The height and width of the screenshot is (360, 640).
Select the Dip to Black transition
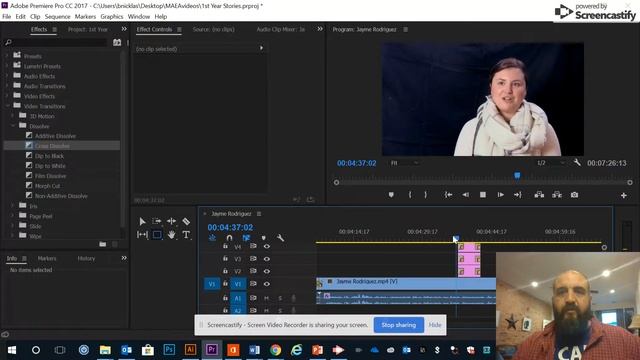coord(49,156)
